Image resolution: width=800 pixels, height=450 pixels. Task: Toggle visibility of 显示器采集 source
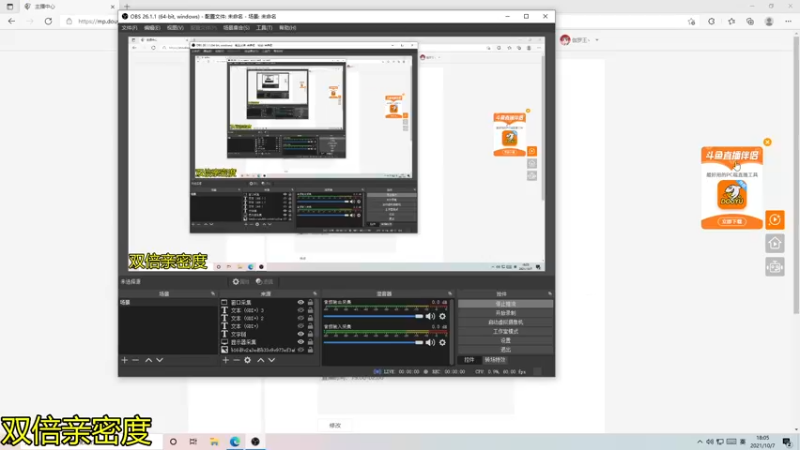pyautogui.click(x=301, y=342)
